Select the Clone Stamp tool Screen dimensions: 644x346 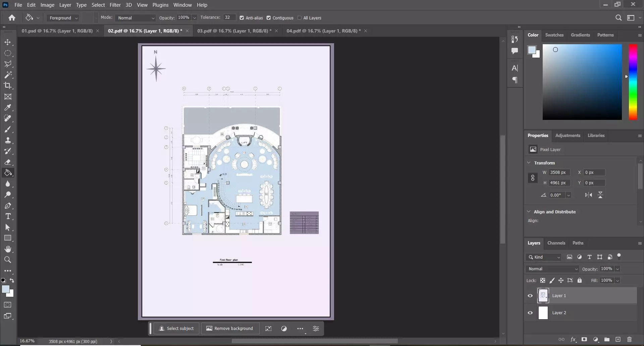pos(8,140)
